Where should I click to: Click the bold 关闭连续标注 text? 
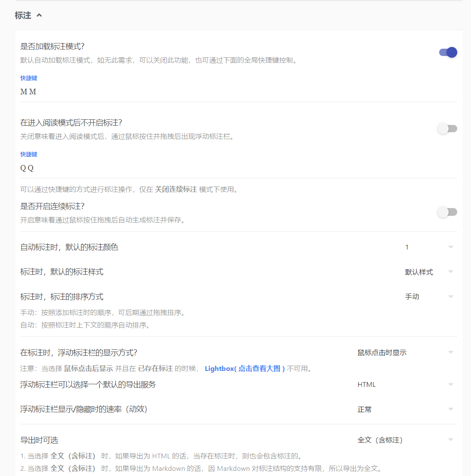pyautogui.click(x=176, y=190)
